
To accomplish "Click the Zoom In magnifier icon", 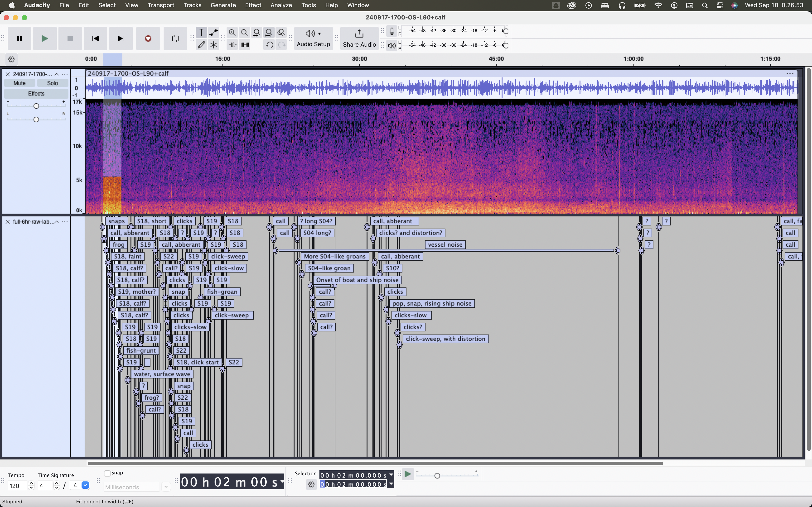I will [x=232, y=33].
